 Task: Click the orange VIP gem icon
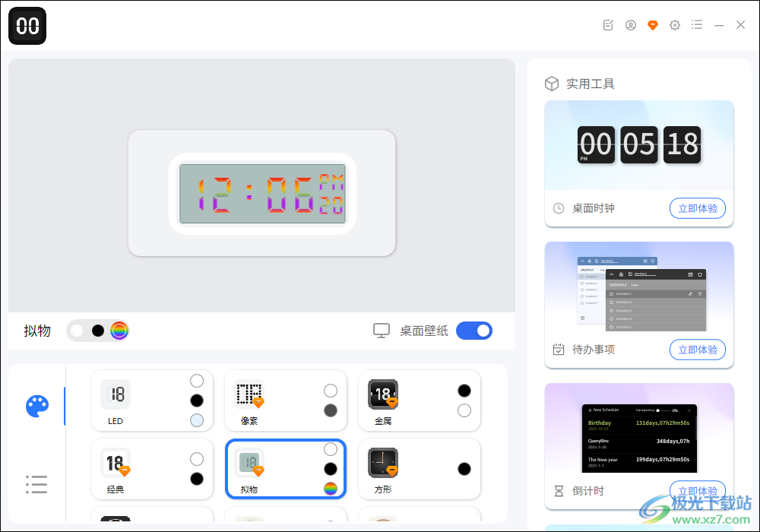click(x=653, y=24)
